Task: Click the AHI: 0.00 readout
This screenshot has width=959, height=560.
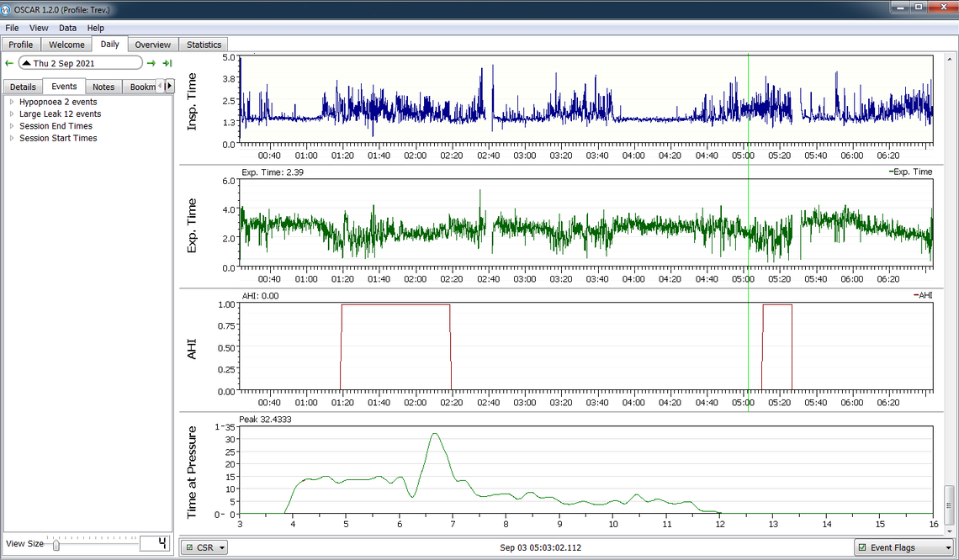Action: click(260, 296)
